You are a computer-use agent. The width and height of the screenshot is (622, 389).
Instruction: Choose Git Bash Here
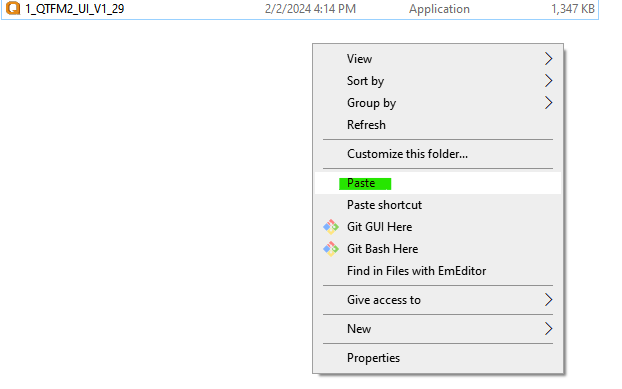[438, 249]
